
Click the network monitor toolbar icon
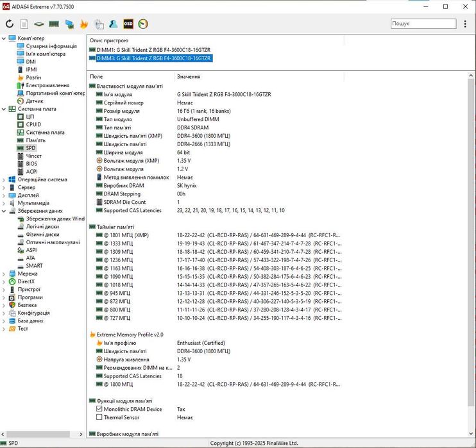(69, 24)
